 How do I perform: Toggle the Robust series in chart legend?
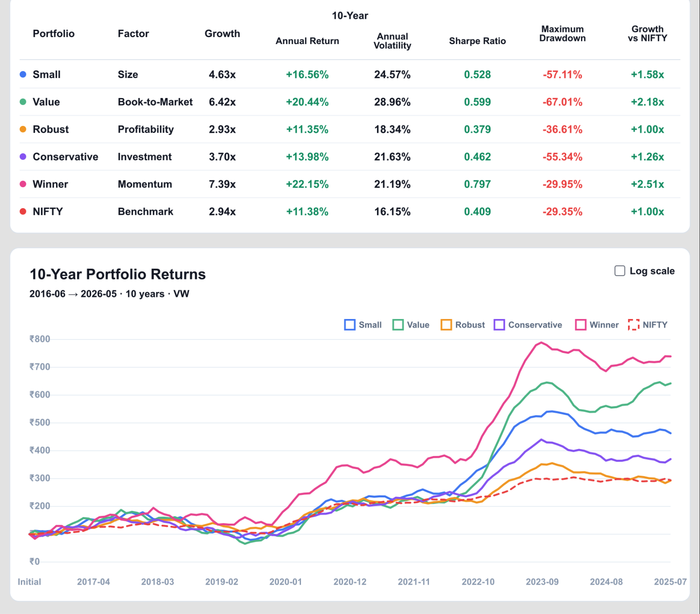(462, 325)
